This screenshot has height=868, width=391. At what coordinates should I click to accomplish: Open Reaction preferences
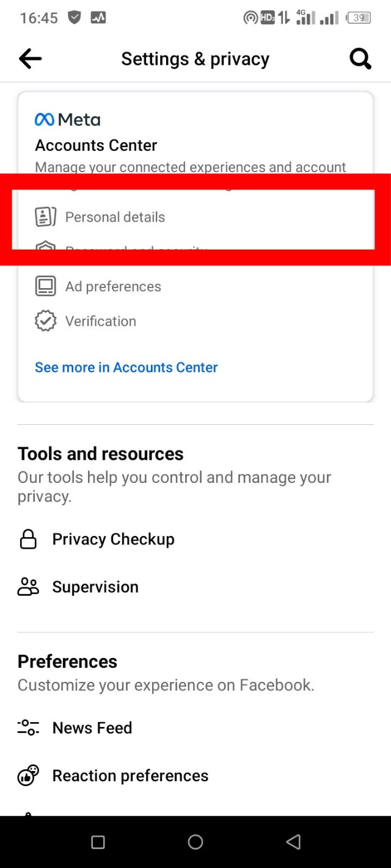click(x=130, y=776)
